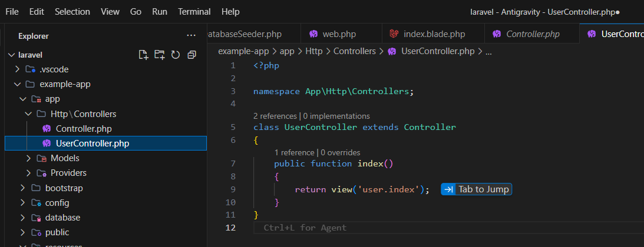Click the '0 overrides' code lens
Image resolution: width=644 pixels, height=247 pixels.
click(341, 153)
